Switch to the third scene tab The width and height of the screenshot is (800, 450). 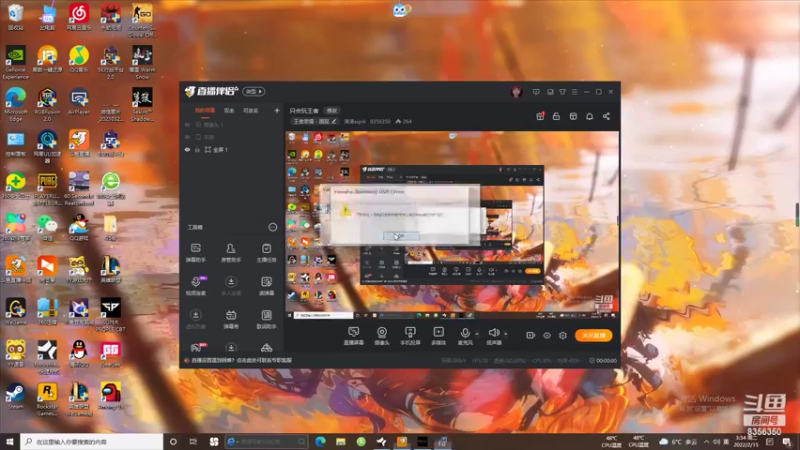[x=251, y=110]
